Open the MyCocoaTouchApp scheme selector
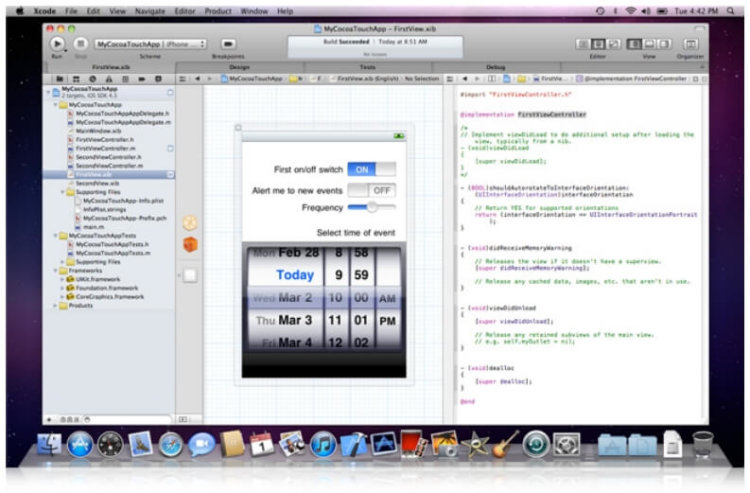Image resolution: width=750 pixels, height=493 pixels. click(151, 44)
